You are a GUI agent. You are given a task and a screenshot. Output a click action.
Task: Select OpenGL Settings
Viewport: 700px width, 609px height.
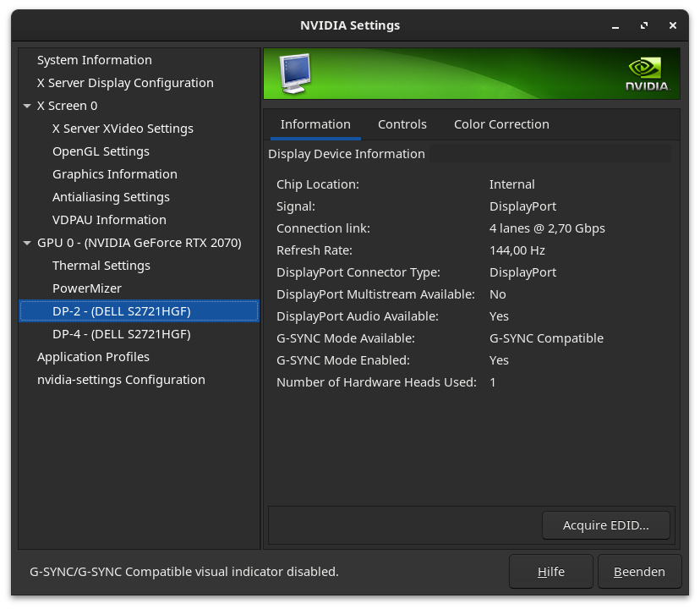[101, 151]
